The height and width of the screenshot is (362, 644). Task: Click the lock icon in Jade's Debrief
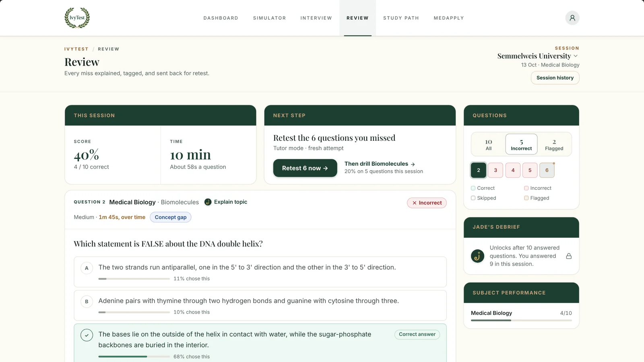[569, 256]
